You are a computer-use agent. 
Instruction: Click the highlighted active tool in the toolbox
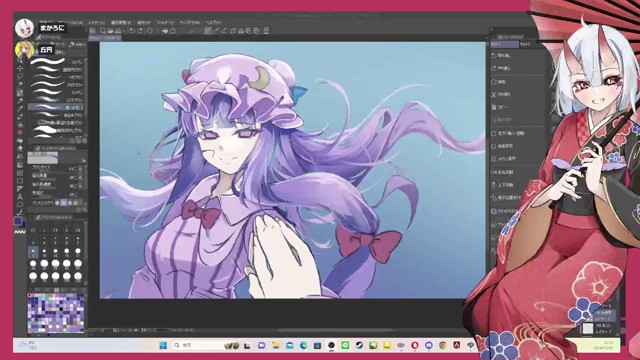[x=20, y=93]
